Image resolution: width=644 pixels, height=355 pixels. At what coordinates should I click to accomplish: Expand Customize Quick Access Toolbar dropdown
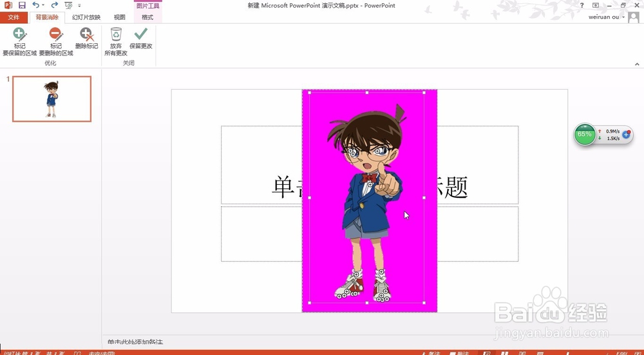click(x=79, y=5)
